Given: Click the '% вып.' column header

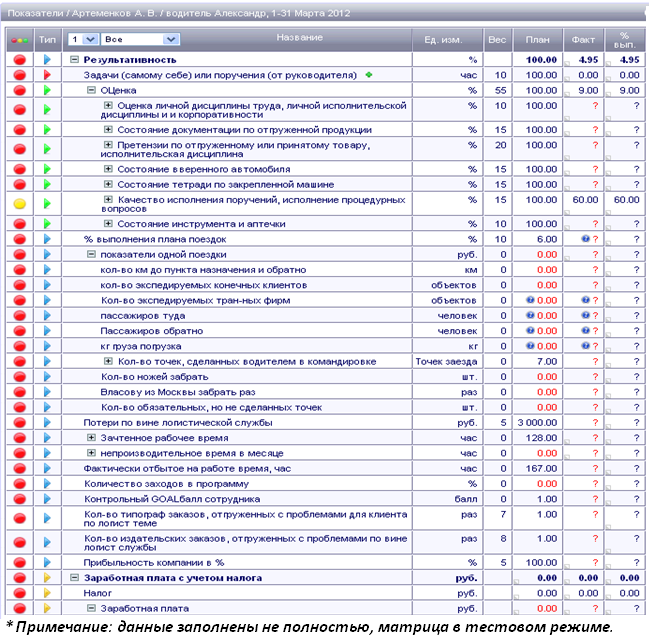Looking at the screenshot, I should click(624, 40).
